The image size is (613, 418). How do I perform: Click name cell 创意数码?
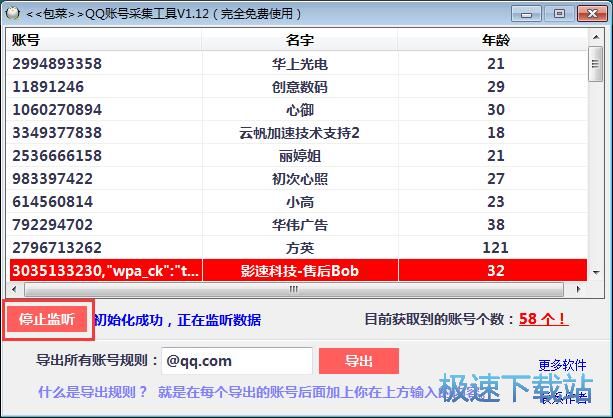pos(300,87)
